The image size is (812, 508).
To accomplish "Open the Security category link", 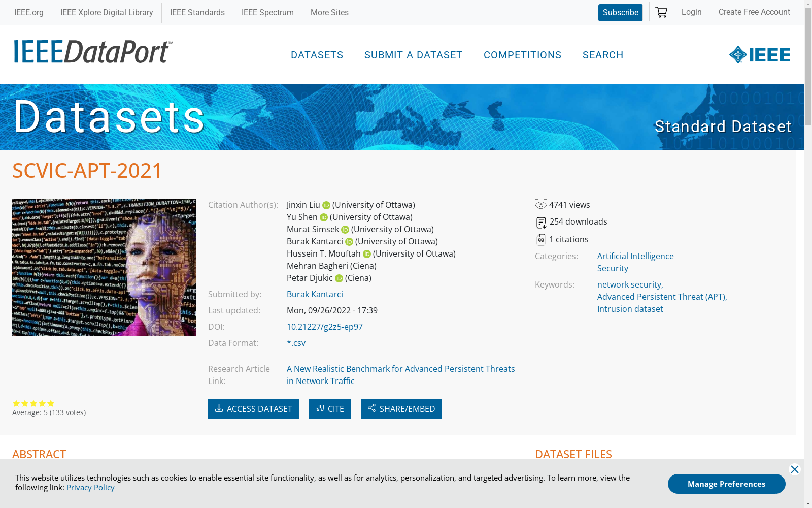I will click(613, 268).
